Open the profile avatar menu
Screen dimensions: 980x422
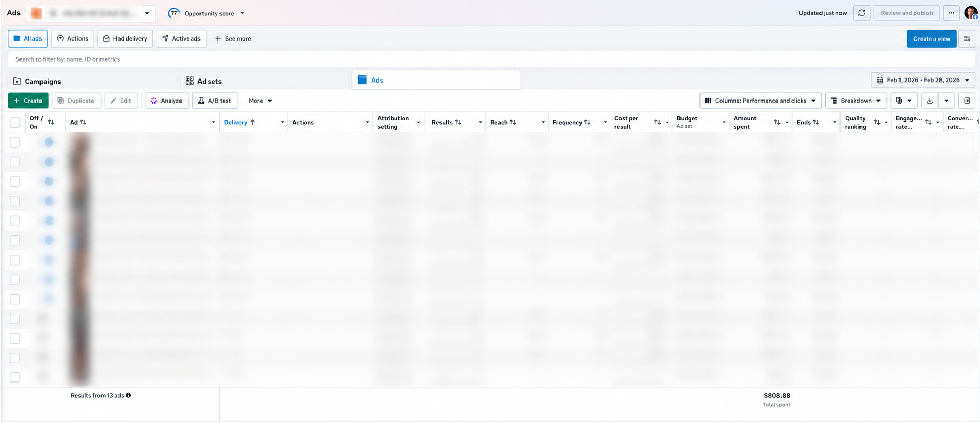(971, 13)
